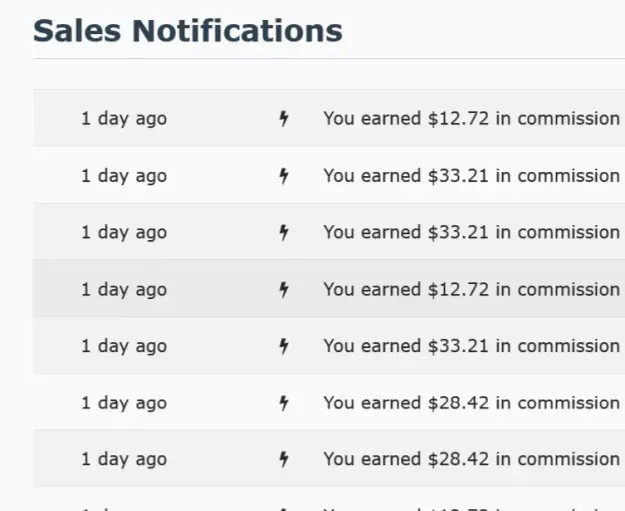Click the lightning icon in the second notification row
This screenshot has height=511, width=625.
(284, 176)
